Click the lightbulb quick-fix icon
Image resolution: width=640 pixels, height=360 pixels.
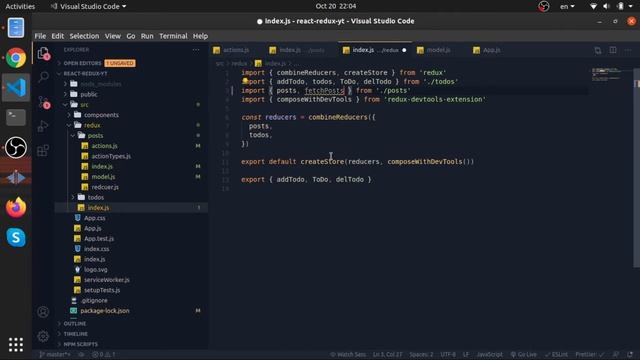click(x=245, y=81)
